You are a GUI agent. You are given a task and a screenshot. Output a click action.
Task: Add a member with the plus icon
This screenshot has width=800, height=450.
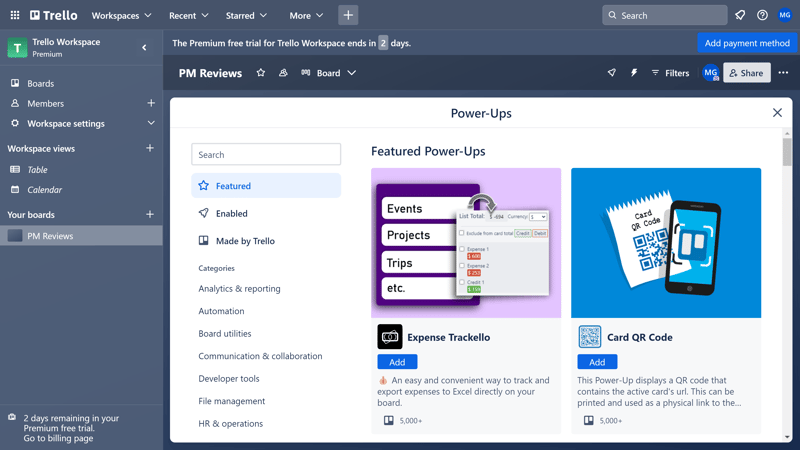[151, 103]
